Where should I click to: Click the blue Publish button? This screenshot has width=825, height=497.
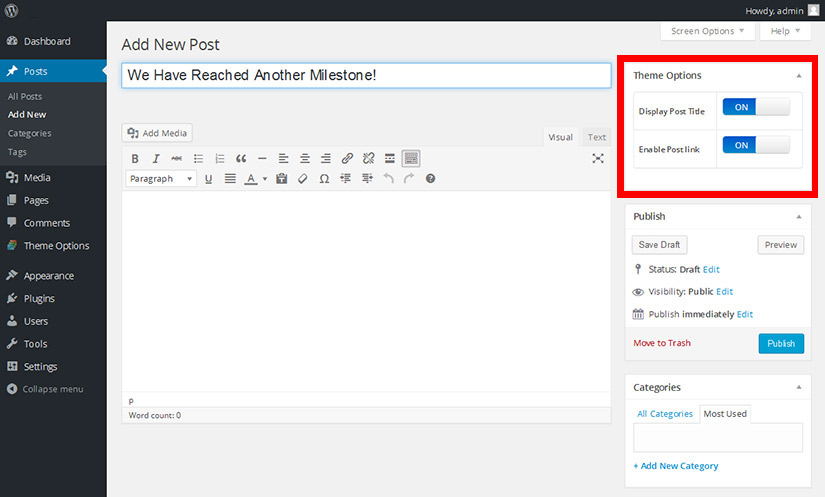pos(780,343)
